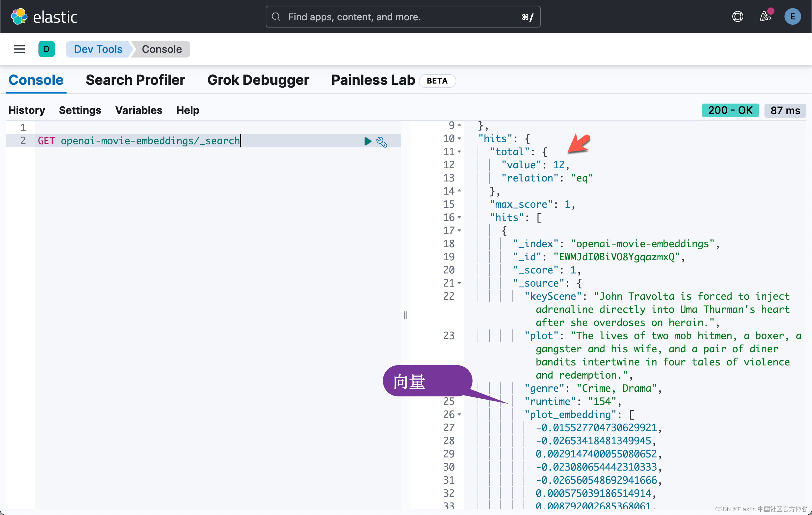
Task: Click the user avatar E icon
Action: pos(792,16)
